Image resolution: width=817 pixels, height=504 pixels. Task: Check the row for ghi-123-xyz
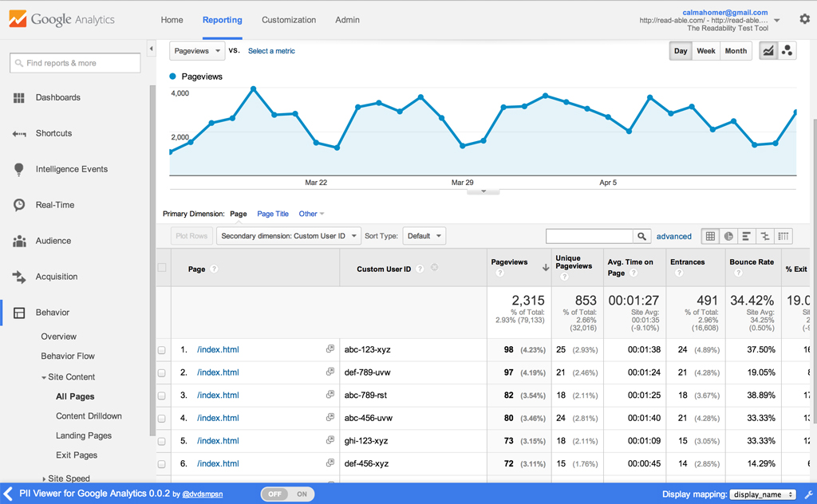162,442
